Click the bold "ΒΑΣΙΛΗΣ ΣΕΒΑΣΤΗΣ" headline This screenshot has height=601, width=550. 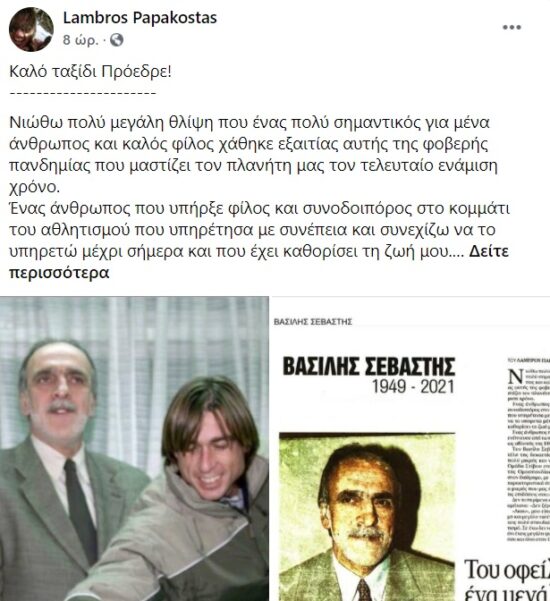(x=369, y=366)
